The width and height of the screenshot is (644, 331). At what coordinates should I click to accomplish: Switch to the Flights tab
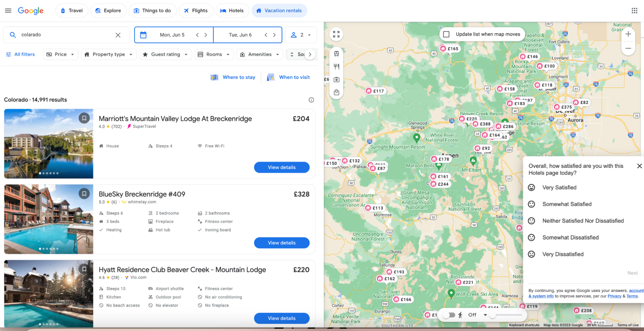point(196,10)
